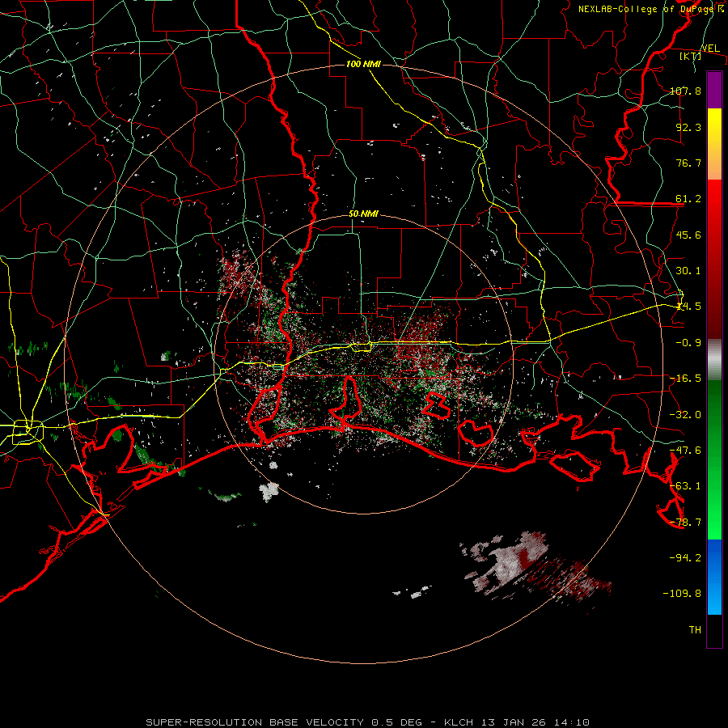The image size is (728, 728).
Task: Click the 92.3 legend value
Action: (688, 127)
